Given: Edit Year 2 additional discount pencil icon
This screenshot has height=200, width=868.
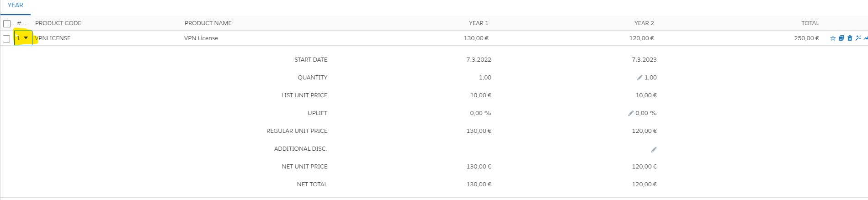Looking at the screenshot, I should (x=654, y=149).
